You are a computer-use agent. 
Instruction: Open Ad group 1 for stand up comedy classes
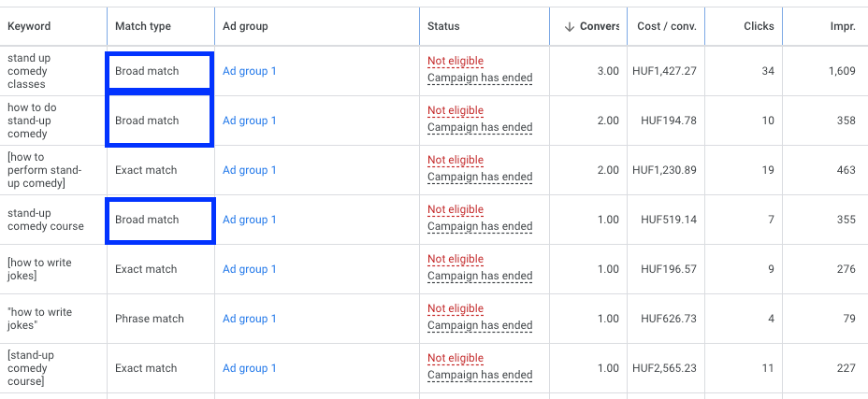click(x=249, y=71)
